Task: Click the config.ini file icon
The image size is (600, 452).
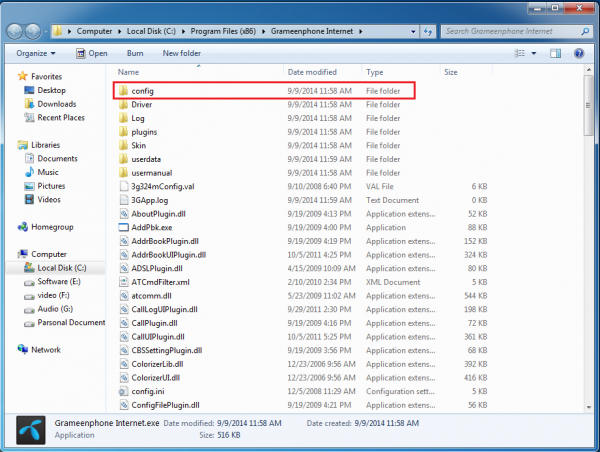Action: (x=123, y=391)
